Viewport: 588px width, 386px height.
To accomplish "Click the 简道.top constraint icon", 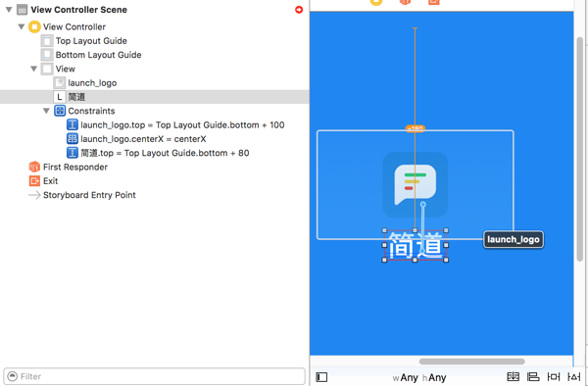I will 72,153.
